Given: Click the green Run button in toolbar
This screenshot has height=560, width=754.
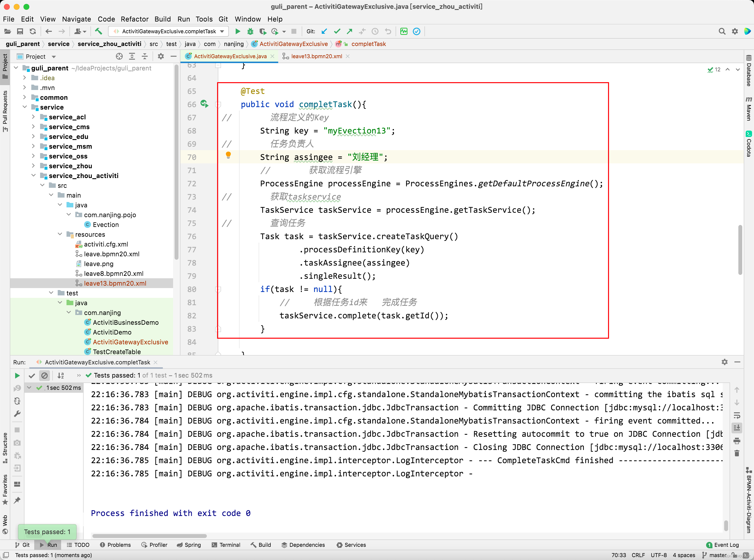Looking at the screenshot, I should (238, 32).
